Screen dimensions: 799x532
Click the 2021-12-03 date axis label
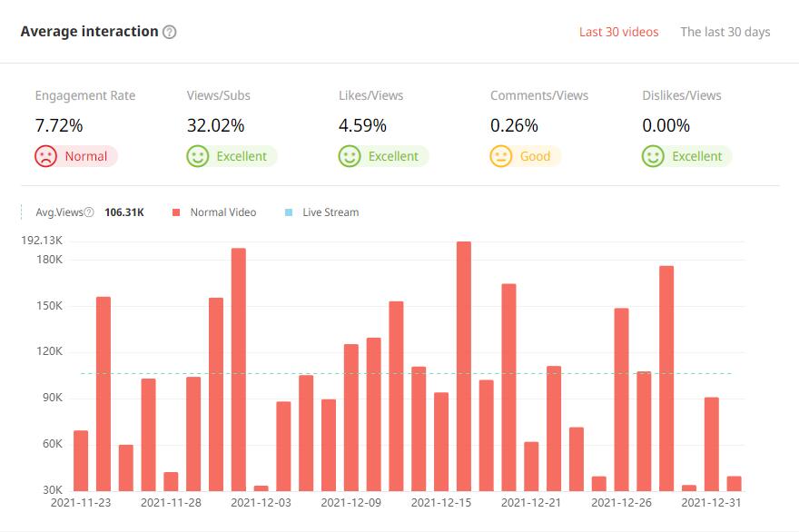tap(261, 501)
